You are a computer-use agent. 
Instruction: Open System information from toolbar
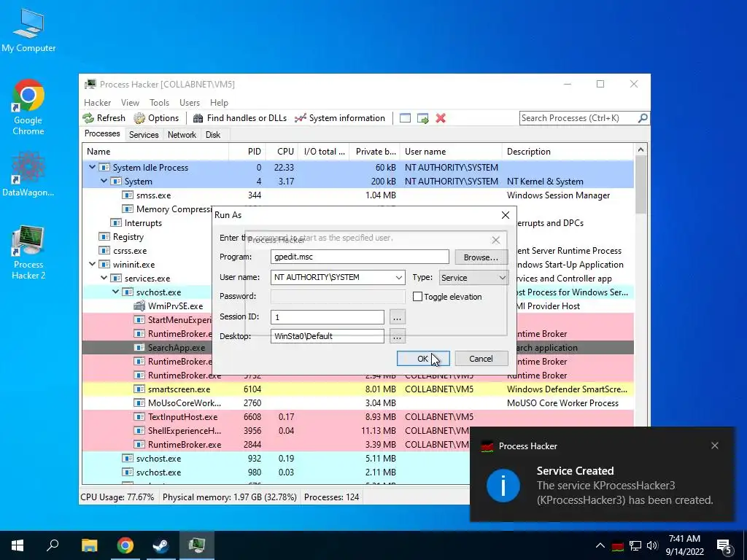tap(340, 118)
